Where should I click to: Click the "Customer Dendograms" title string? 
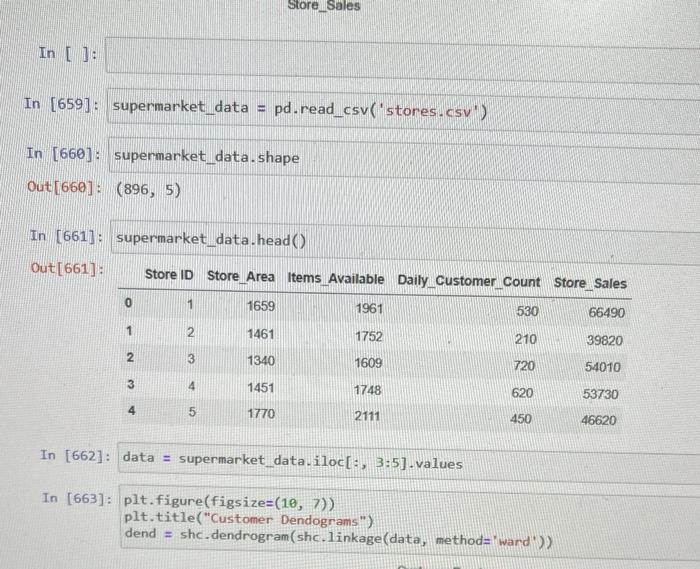point(285,520)
